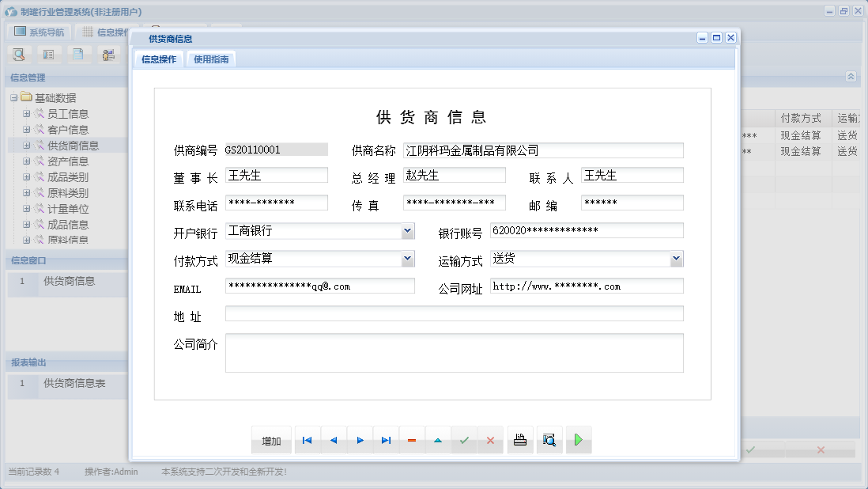Go to the previous supplier record
Screen dimensions: 868x489
point(334,440)
